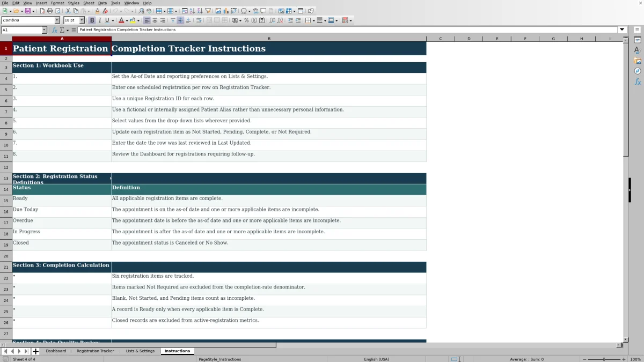Image resolution: width=644 pixels, height=362 pixels.
Task: Adjust the zoom slider in status bar
Action: click(x=604, y=359)
